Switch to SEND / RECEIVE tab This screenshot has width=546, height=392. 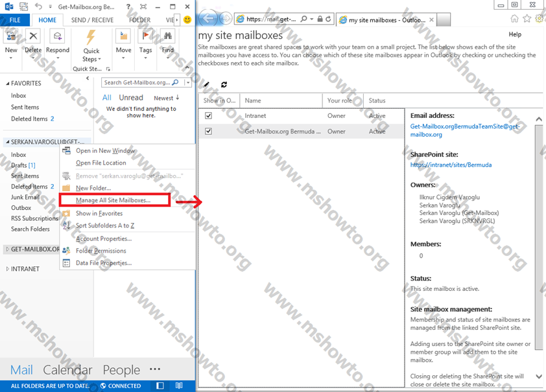click(x=92, y=20)
